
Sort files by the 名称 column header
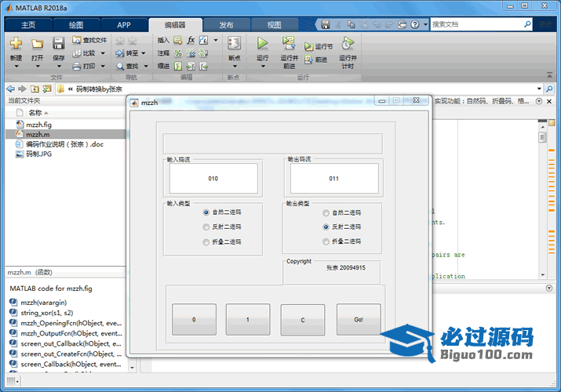coord(35,113)
